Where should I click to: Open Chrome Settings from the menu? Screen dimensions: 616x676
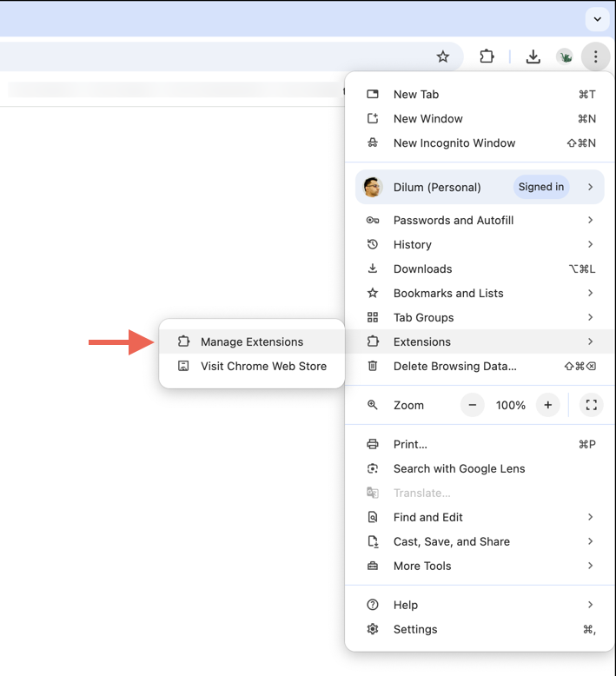point(415,629)
